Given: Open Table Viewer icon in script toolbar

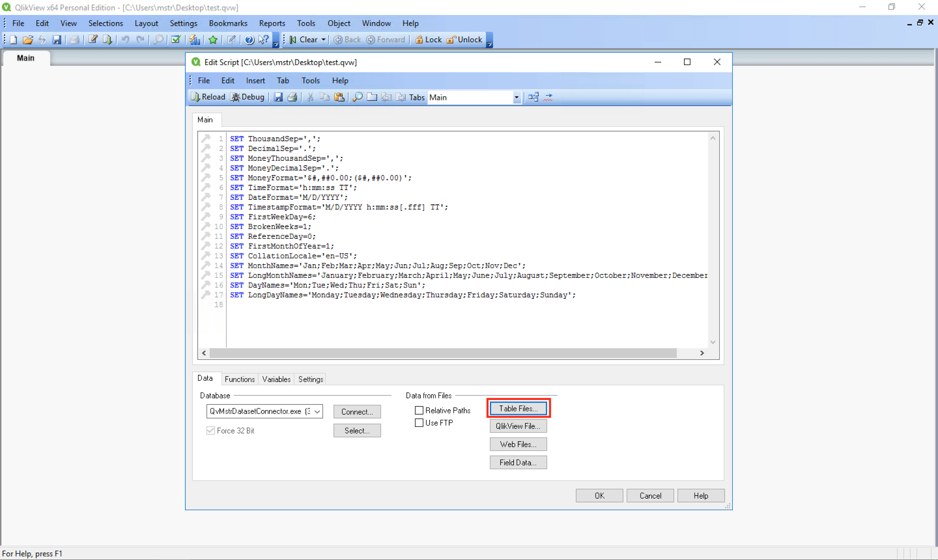Looking at the screenshot, I should point(533,97).
